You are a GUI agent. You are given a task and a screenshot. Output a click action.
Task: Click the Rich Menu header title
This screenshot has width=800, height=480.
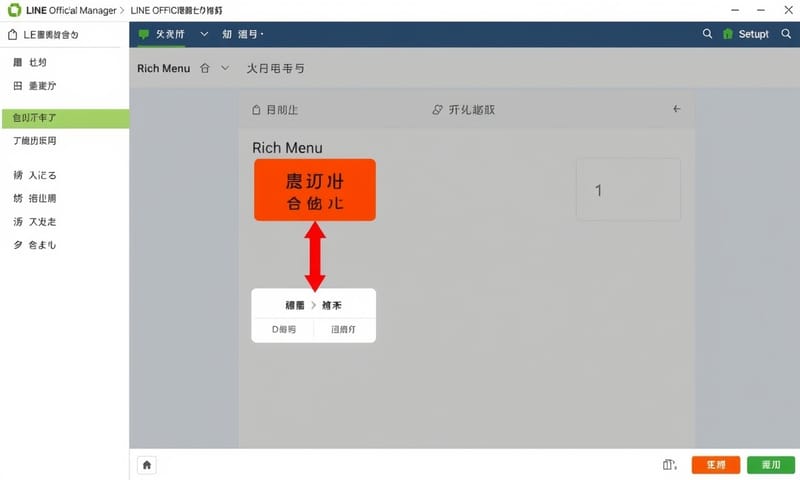pos(163,68)
